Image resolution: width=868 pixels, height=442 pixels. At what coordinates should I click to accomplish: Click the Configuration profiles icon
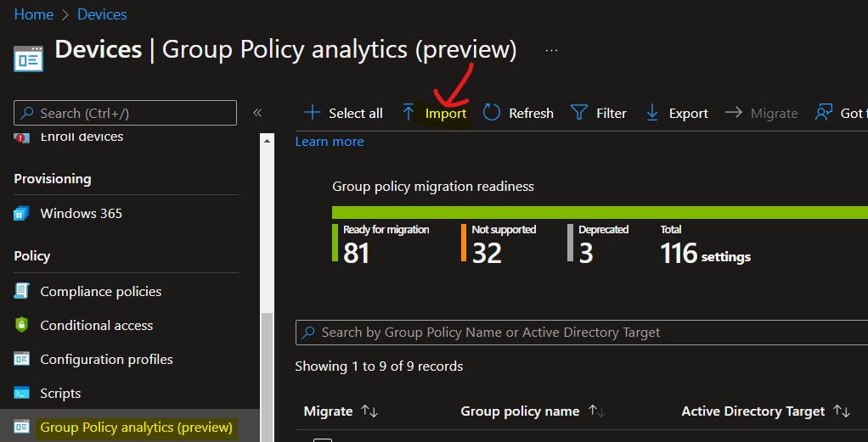tap(21, 359)
